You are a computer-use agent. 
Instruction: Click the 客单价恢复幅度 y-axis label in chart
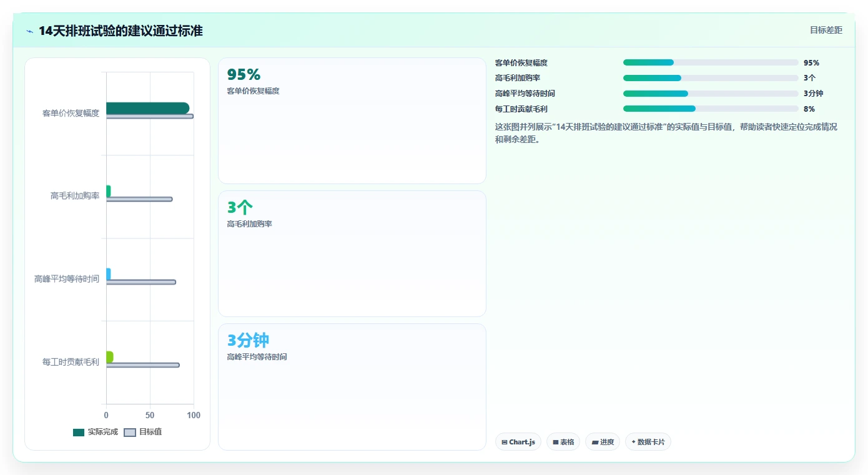(x=71, y=113)
